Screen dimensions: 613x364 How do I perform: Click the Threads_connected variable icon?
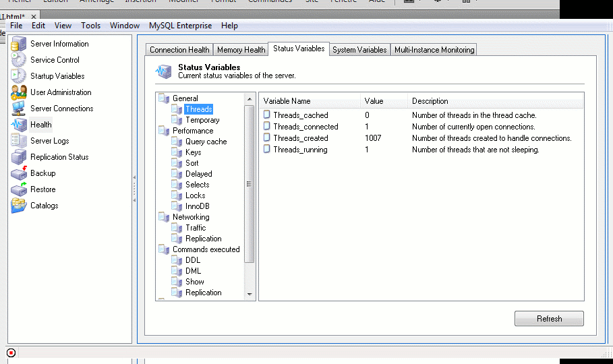tap(266, 126)
